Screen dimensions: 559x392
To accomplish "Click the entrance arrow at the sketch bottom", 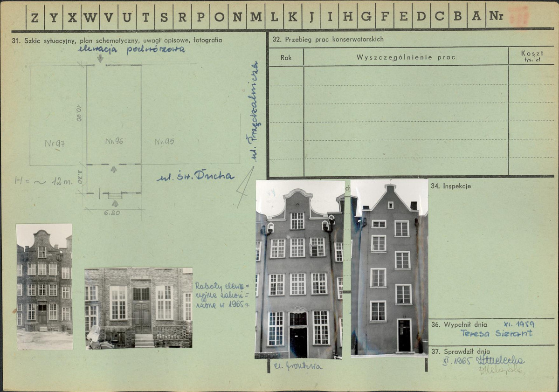I will 115,203.
